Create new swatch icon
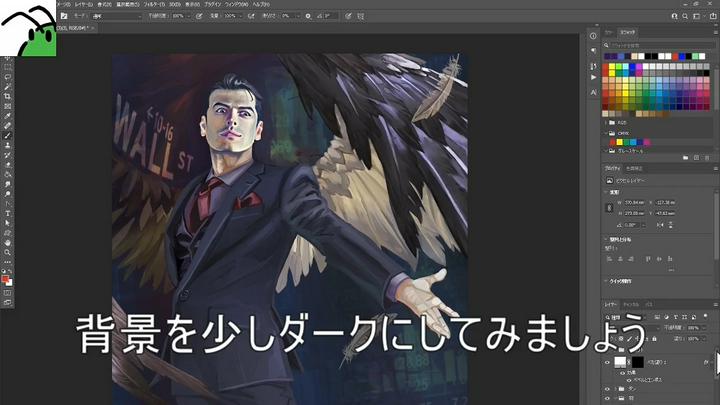Viewport: 720px width, 405px height. pos(696,158)
